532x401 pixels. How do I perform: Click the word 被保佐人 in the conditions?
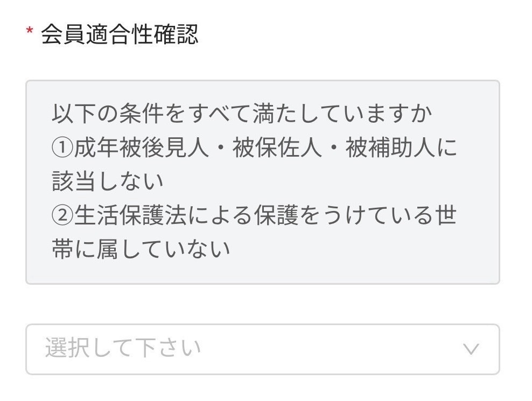coord(277,147)
